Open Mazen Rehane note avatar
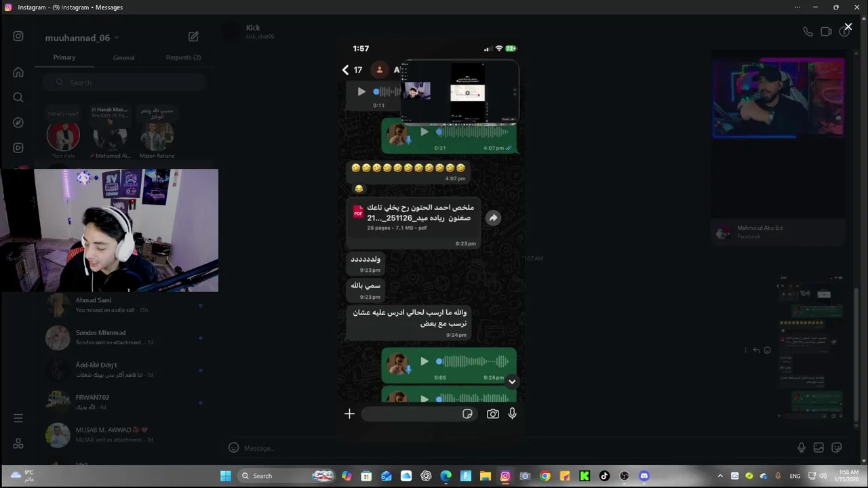The image size is (868, 488). point(157,137)
